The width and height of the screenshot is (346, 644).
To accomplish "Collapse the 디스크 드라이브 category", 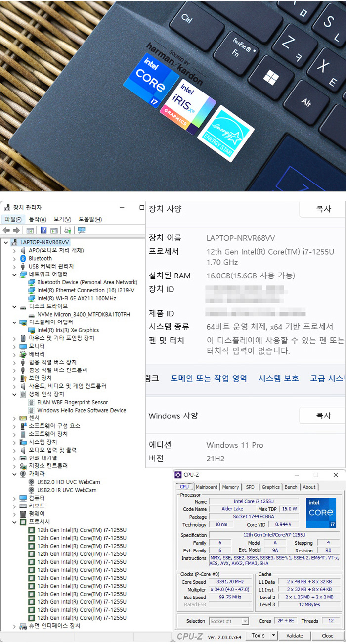I will (15, 307).
